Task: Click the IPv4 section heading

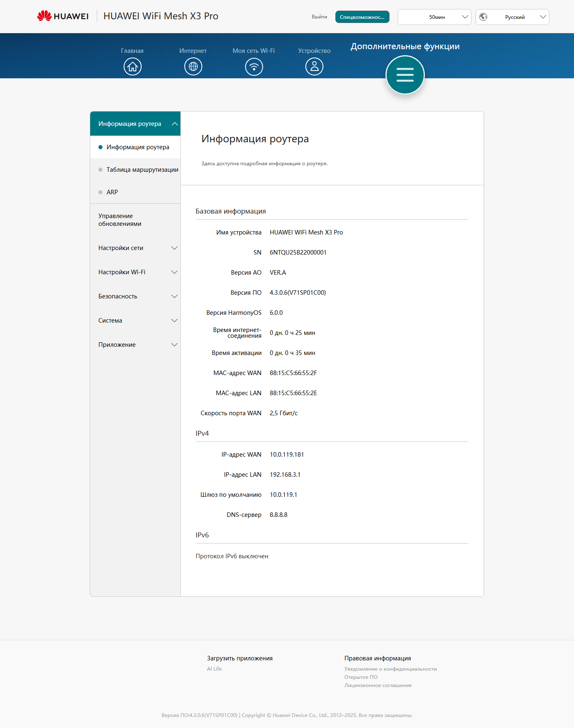Action: click(x=202, y=433)
